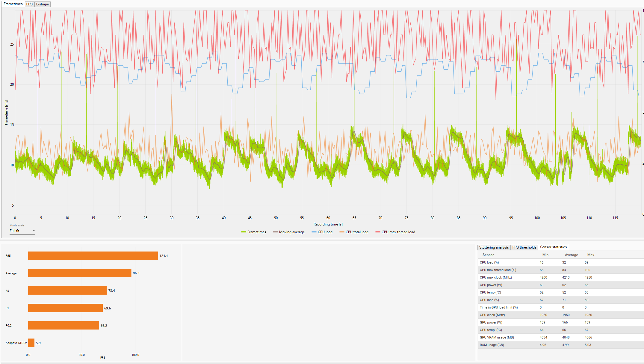Switch to FPS thresholds tab
This screenshot has width=644, height=364.
524,247
